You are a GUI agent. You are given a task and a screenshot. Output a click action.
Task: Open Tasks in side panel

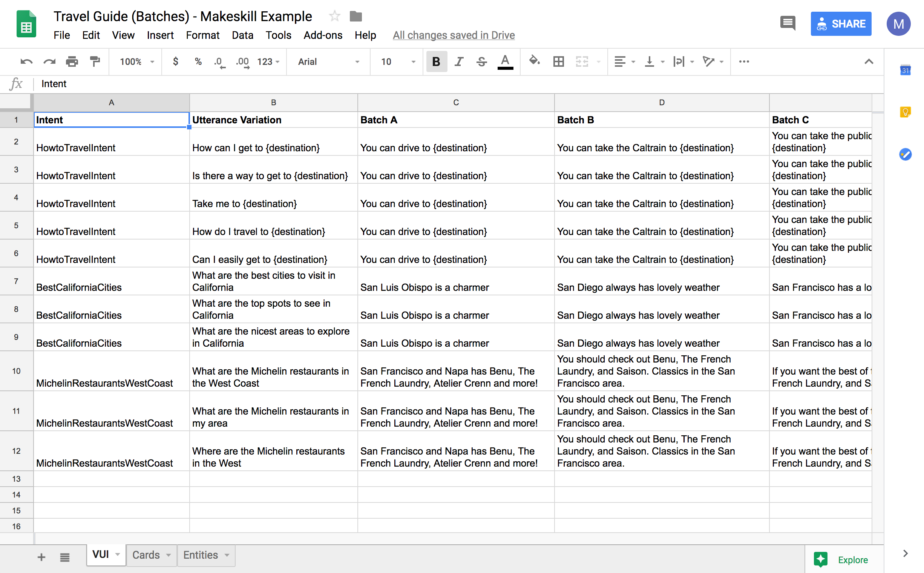click(x=905, y=154)
